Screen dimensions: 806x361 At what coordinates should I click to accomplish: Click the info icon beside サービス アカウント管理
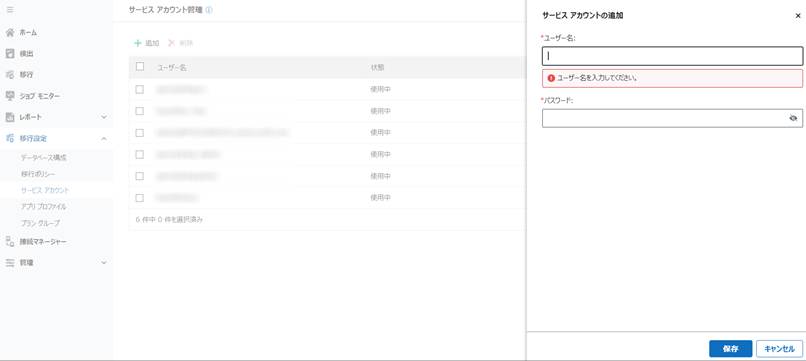click(x=209, y=10)
